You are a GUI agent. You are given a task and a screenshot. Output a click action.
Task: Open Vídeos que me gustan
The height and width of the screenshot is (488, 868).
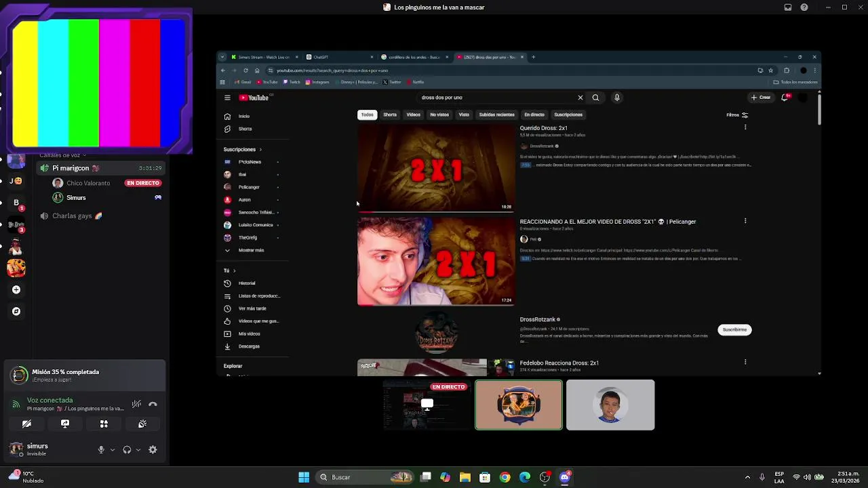(x=256, y=321)
